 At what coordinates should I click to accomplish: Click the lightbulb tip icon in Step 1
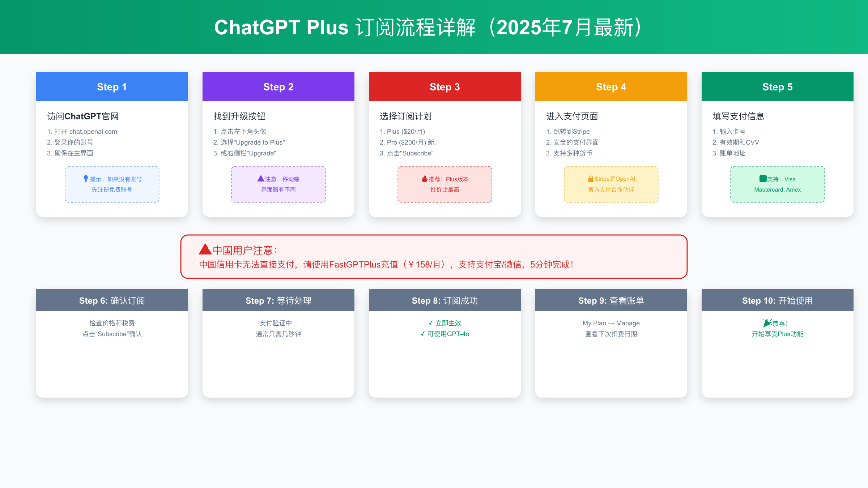pos(86,179)
